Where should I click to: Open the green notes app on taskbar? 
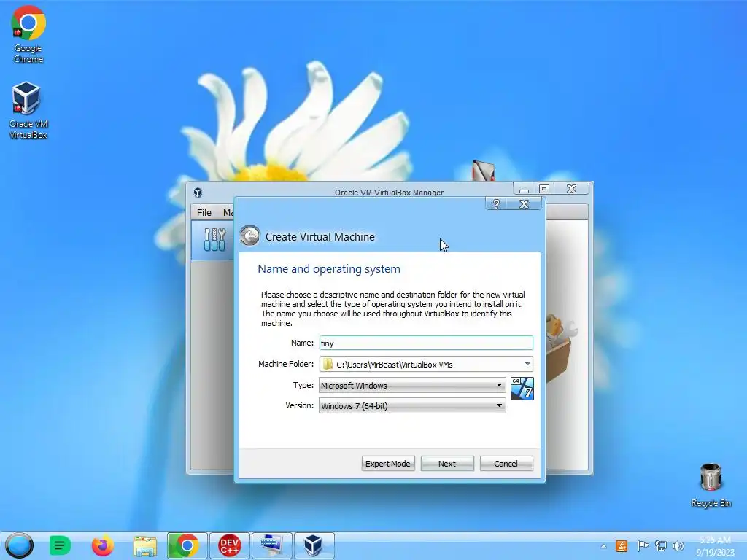tap(60, 545)
